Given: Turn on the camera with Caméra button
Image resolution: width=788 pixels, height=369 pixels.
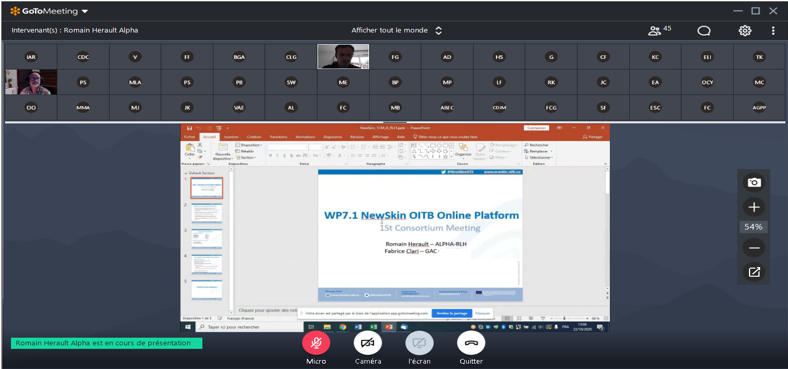Looking at the screenshot, I should point(368,343).
